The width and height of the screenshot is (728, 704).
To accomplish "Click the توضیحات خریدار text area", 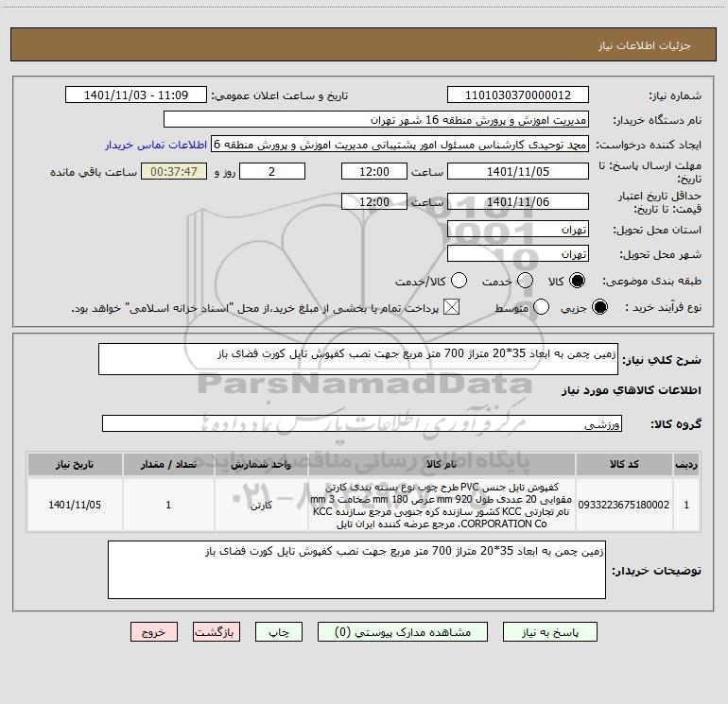I will pyautogui.click(x=356, y=570).
